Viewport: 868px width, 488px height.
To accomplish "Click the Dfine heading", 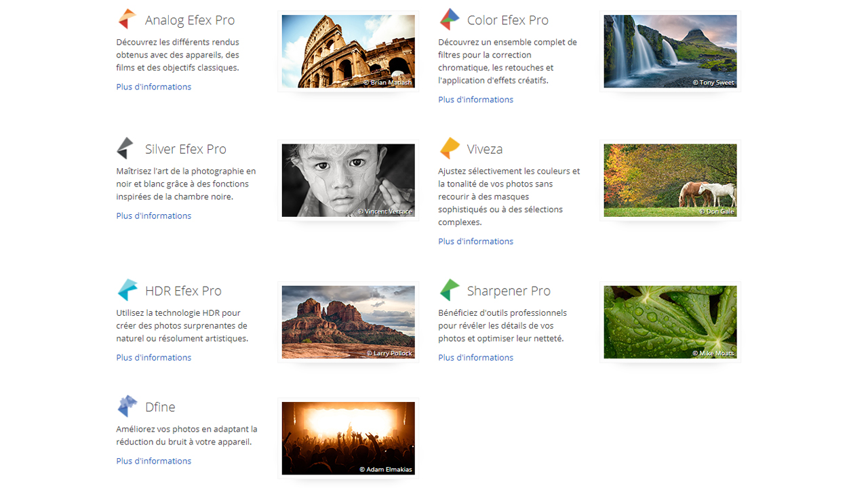I will pyautogui.click(x=160, y=407).
